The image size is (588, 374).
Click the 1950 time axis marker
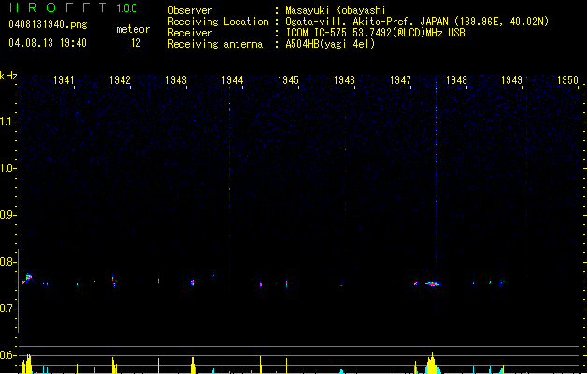click(567, 80)
